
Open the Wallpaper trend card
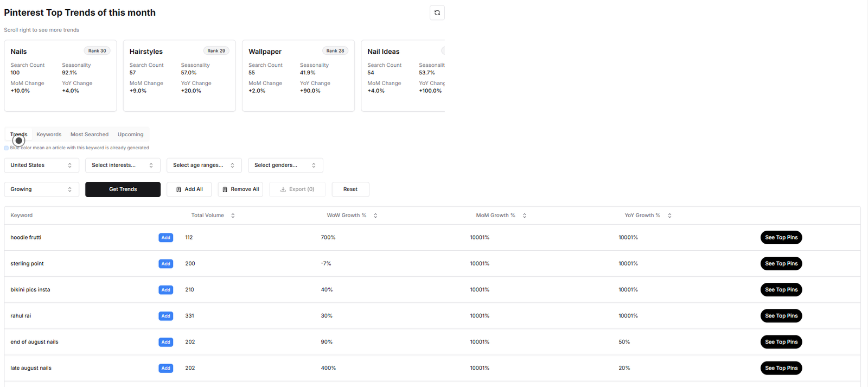click(x=298, y=75)
